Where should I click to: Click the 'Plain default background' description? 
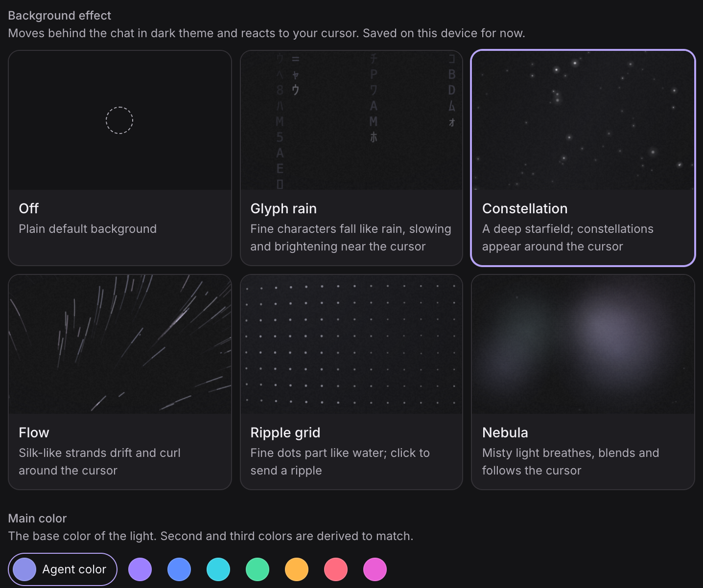pos(88,229)
